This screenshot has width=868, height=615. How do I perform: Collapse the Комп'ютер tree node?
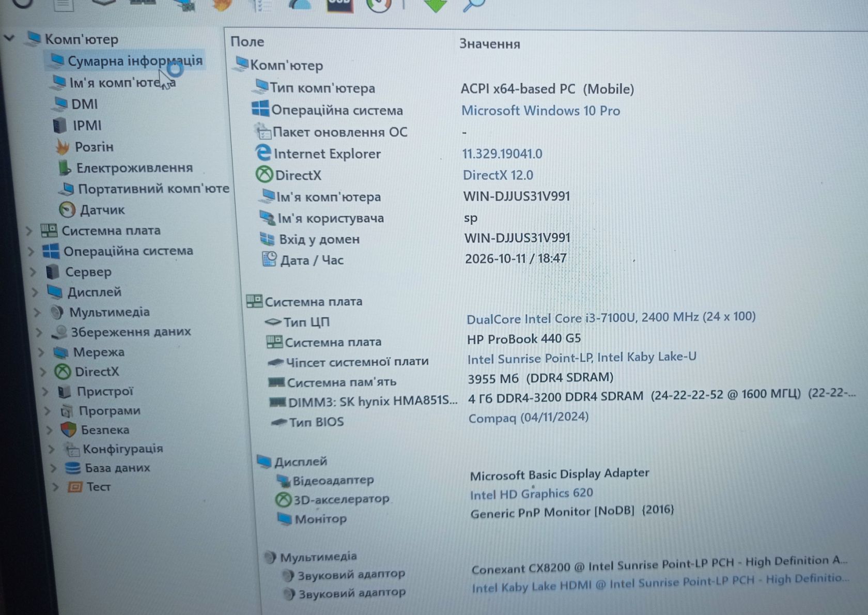tap(9, 38)
